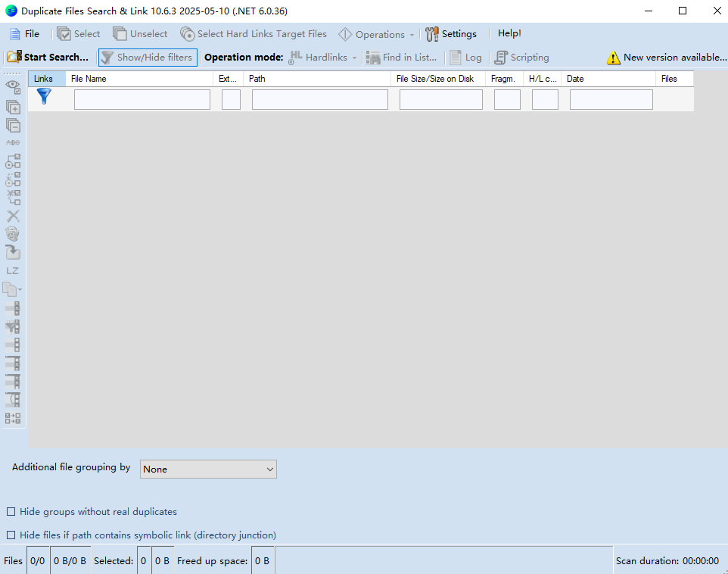Click the Select toolbar button
This screenshot has width=728, height=574.
pos(78,34)
